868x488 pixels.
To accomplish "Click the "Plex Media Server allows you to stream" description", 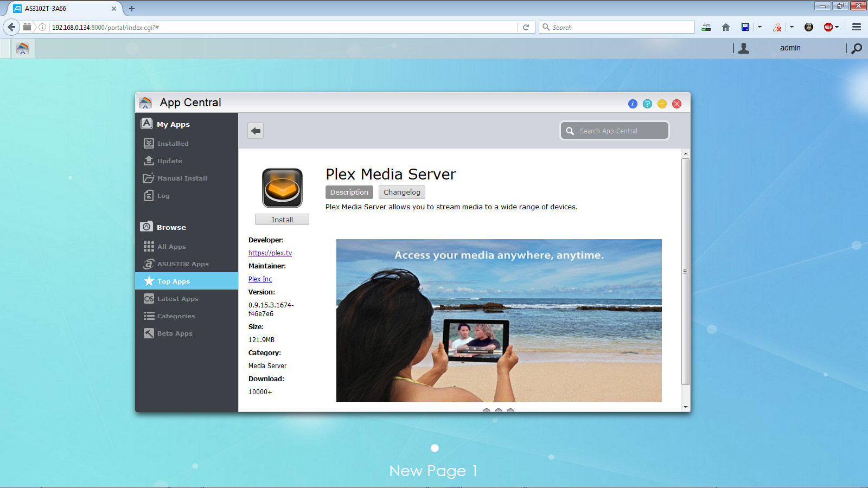I will click(451, 207).
